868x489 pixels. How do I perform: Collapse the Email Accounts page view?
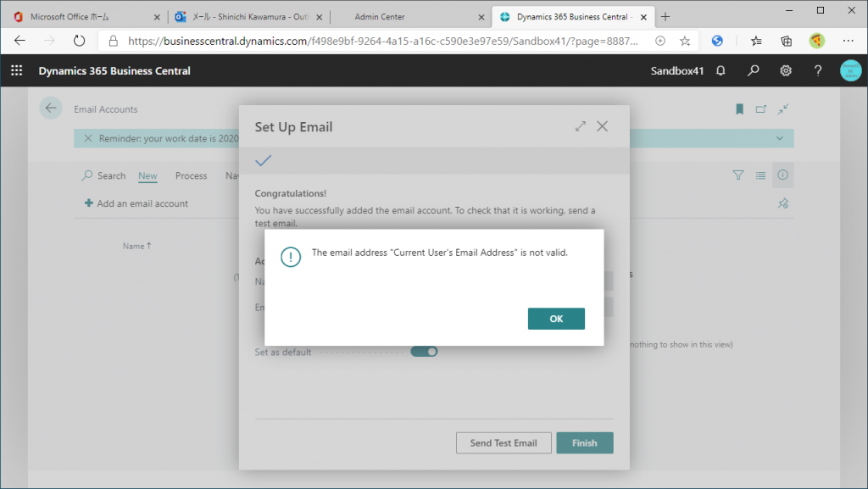coord(782,109)
